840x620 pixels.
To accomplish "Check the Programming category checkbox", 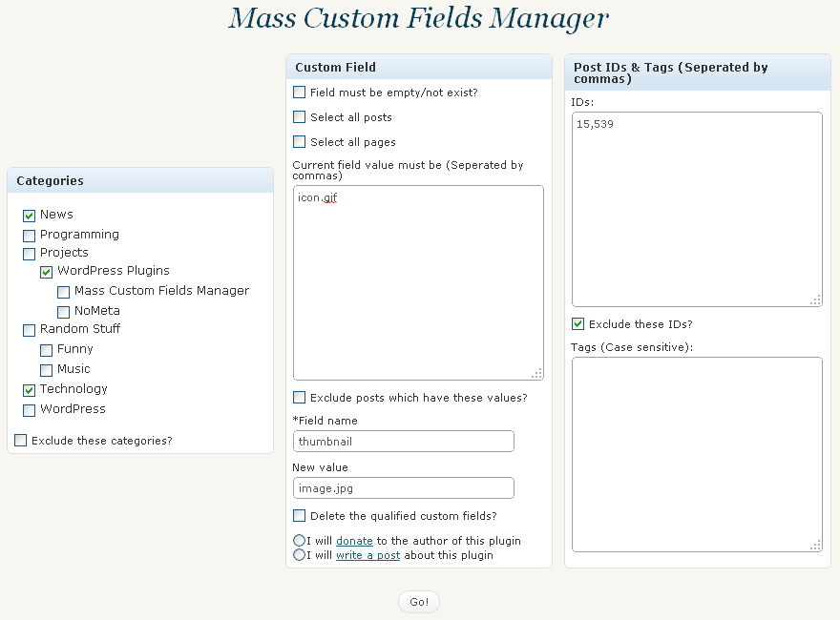I will pyautogui.click(x=29, y=236).
